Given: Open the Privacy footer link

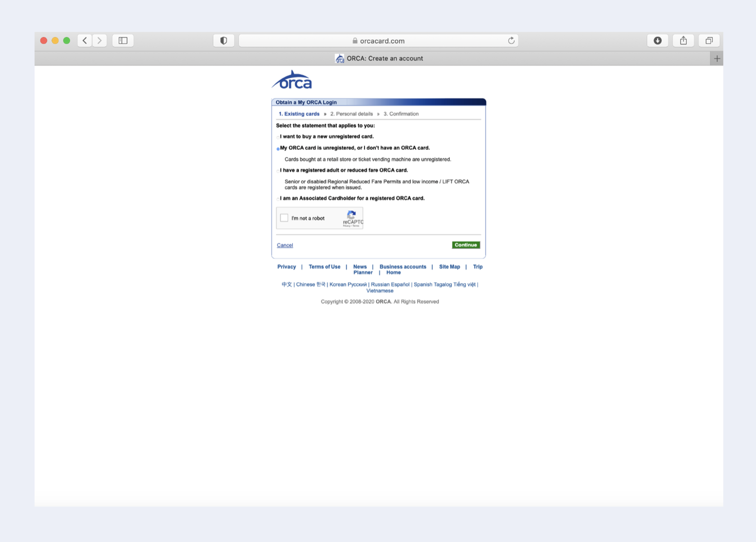Looking at the screenshot, I should tap(287, 267).
